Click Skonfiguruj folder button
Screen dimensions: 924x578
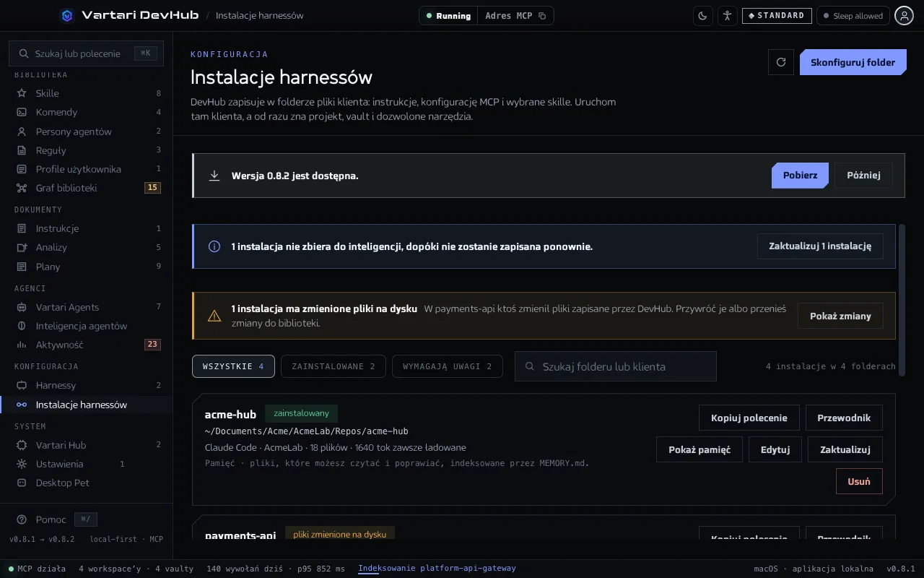pos(853,62)
